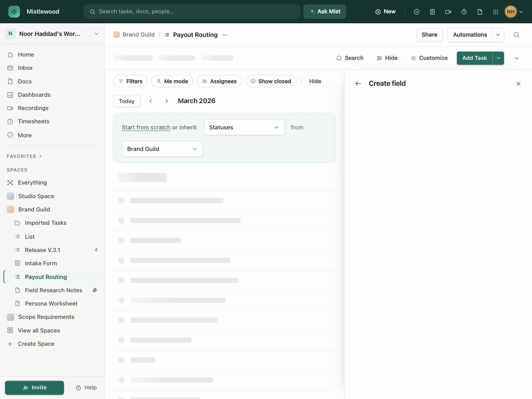532x399 pixels.
Task: Open the Brand Guild source dropdown
Action: 162,149
